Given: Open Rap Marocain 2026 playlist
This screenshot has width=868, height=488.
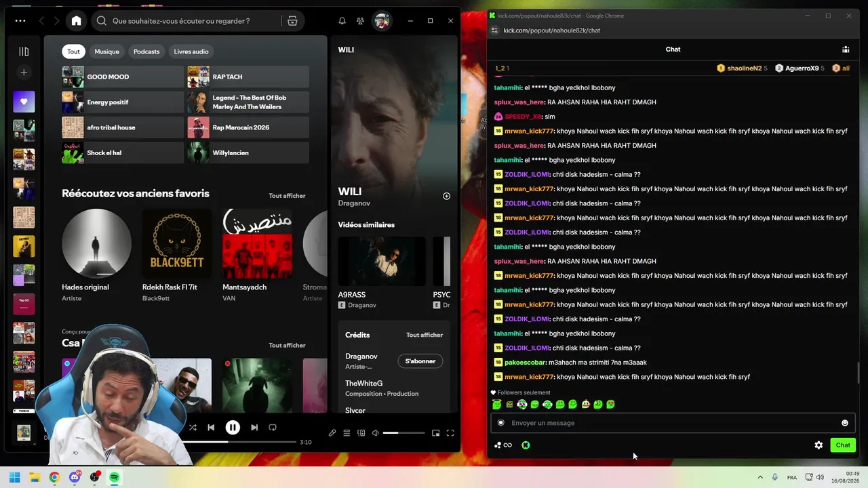Looking at the screenshot, I should [x=248, y=127].
